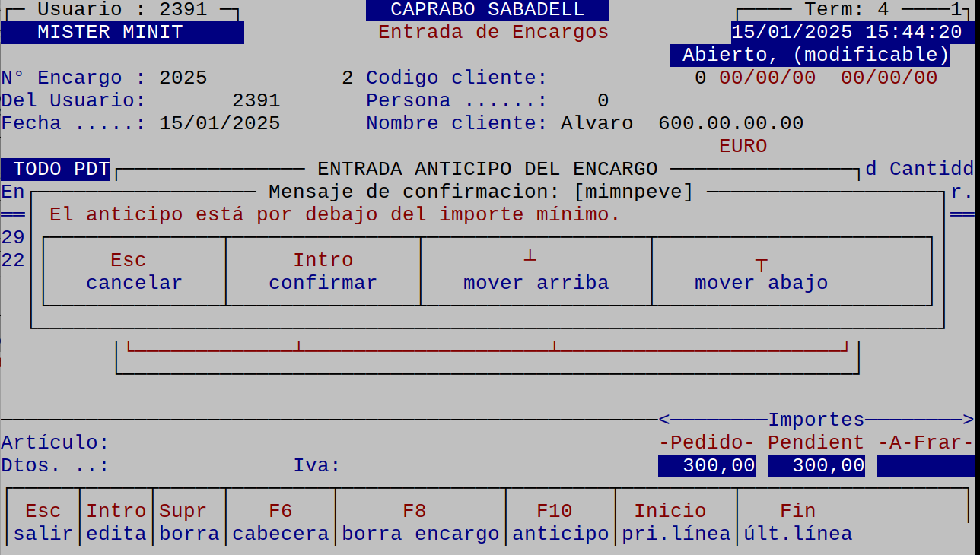This screenshot has width=980, height=555.
Task: Open F6 cabecera option
Action: tap(280, 522)
